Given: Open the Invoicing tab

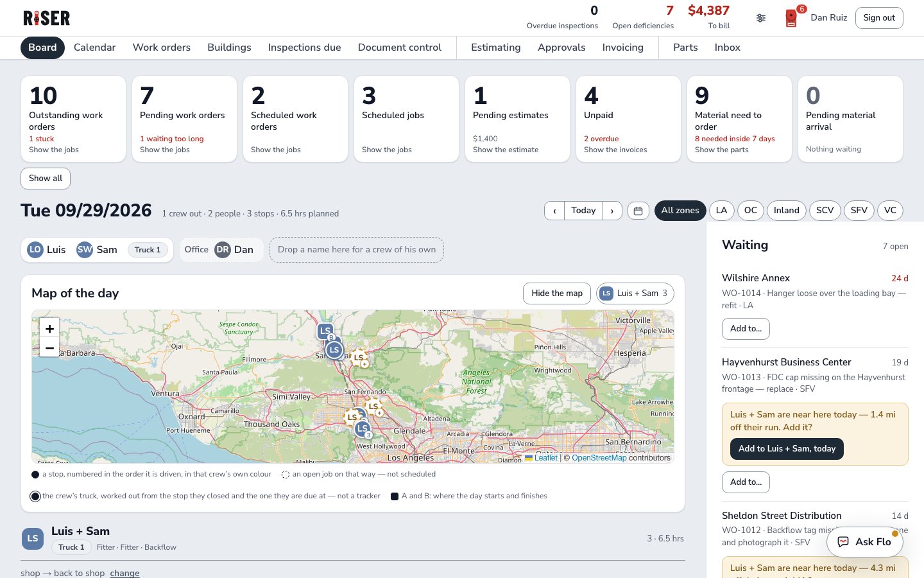Looking at the screenshot, I should [x=623, y=48].
